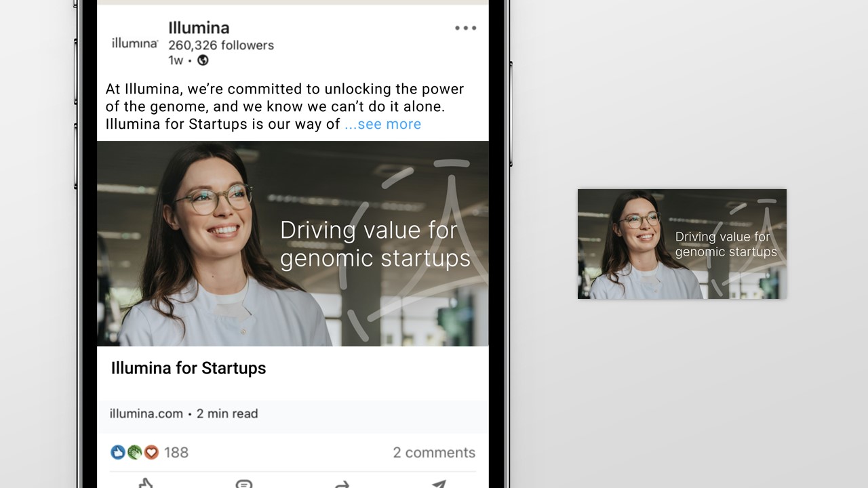Click the illumina.com source link
The image size is (868, 488).
(146, 413)
